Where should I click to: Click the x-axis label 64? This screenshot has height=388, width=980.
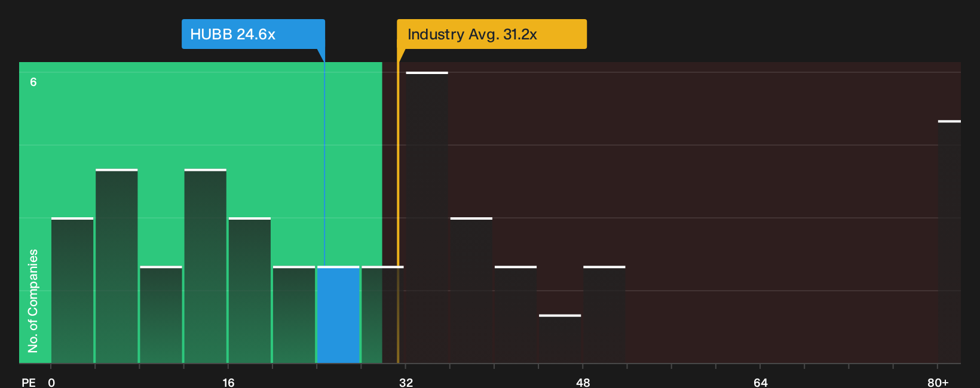pos(760,382)
